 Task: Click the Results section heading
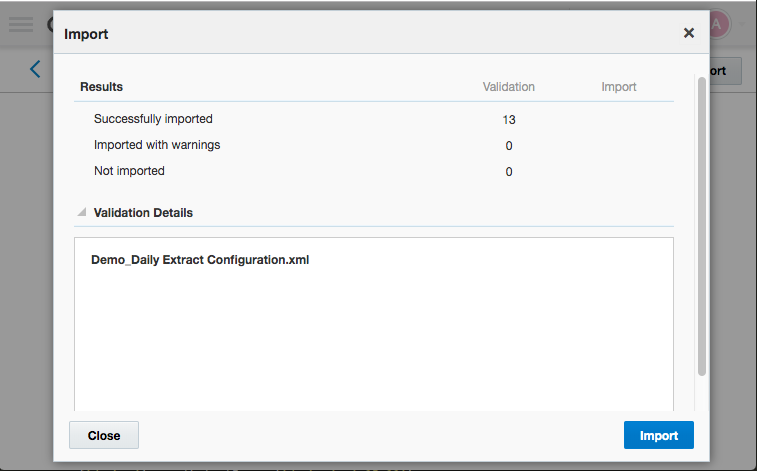(x=101, y=87)
